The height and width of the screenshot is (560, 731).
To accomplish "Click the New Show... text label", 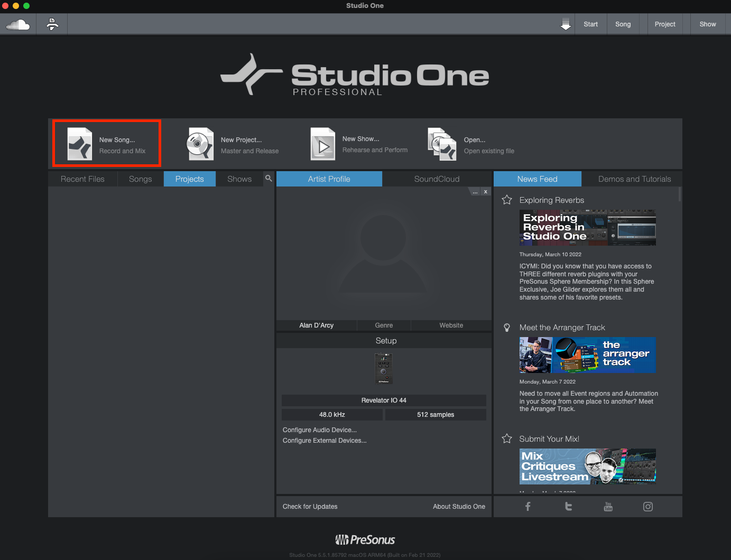I will (x=361, y=139).
